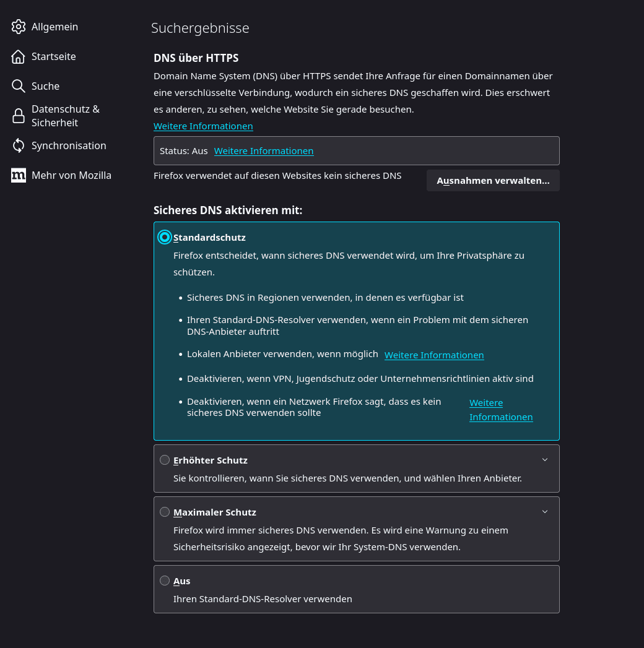Open Mehr von Mozilla page

click(71, 175)
